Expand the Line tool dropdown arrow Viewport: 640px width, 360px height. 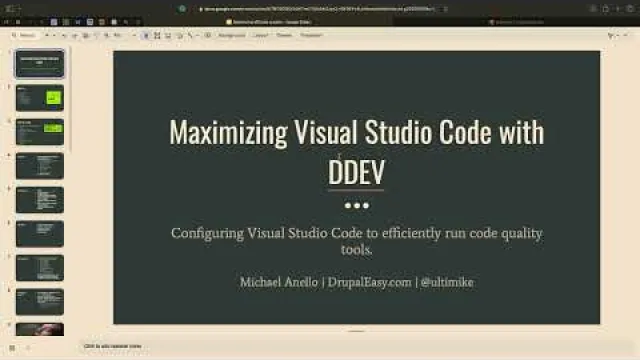coord(197,36)
